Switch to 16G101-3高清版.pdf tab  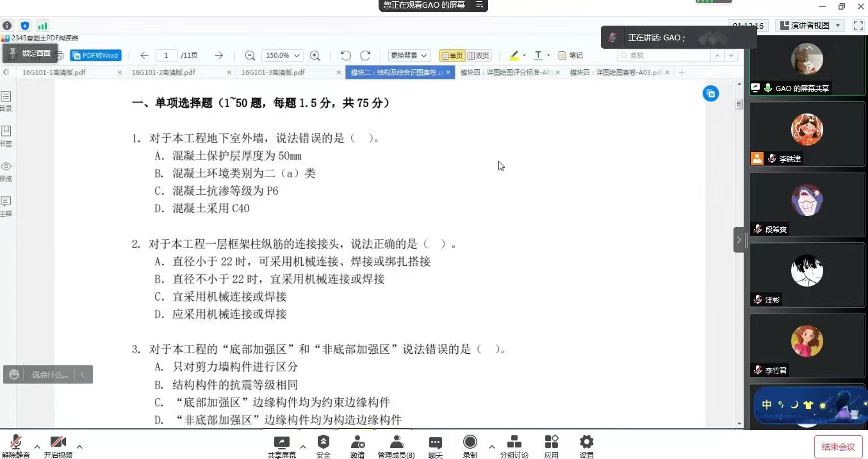click(273, 72)
